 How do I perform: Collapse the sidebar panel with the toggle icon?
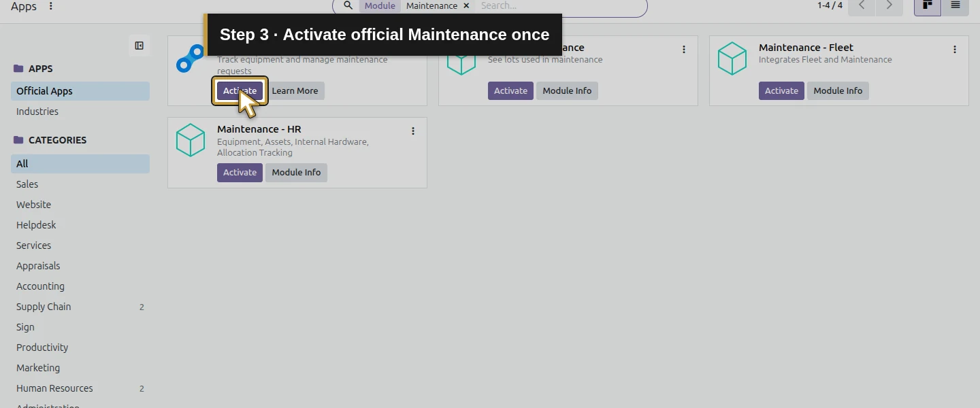pyautogui.click(x=139, y=46)
